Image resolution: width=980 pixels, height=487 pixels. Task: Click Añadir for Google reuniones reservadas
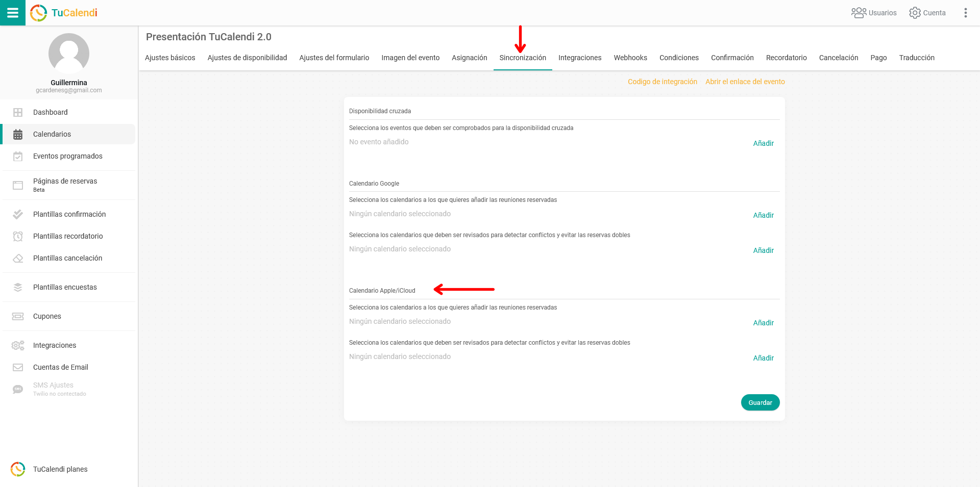764,215
